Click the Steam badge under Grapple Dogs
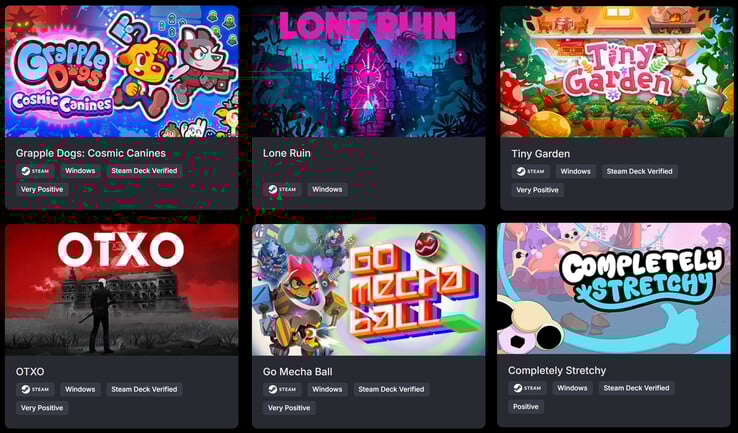 pos(35,171)
